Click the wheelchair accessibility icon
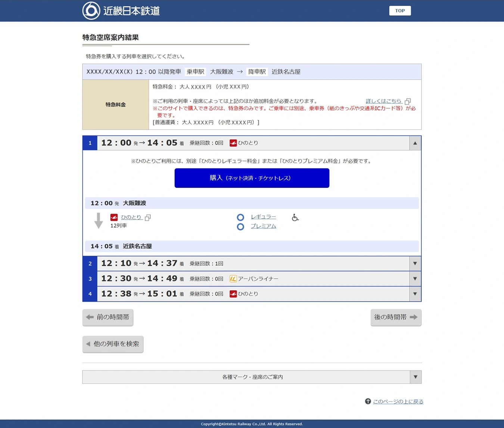The image size is (504, 428). click(295, 217)
